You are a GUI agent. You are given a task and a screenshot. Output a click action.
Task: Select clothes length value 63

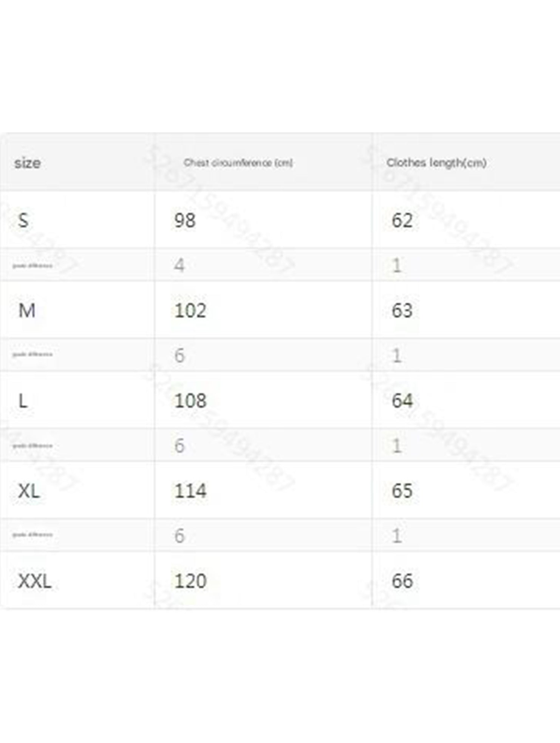[402, 310]
